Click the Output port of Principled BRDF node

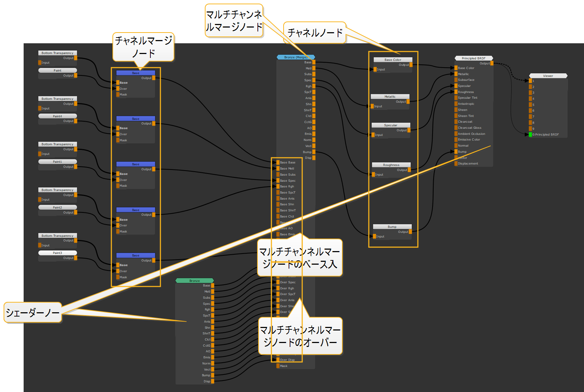[x=492, y=63]
